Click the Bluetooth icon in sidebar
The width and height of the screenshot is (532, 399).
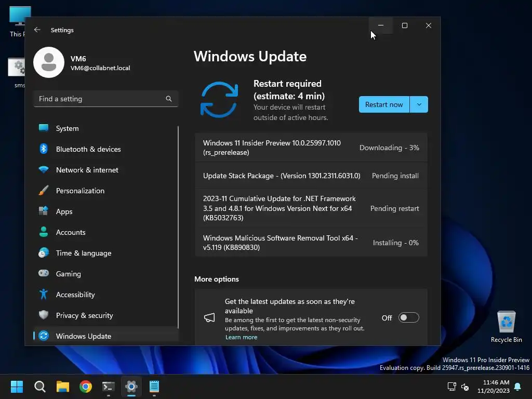click(x=44, y=149)
